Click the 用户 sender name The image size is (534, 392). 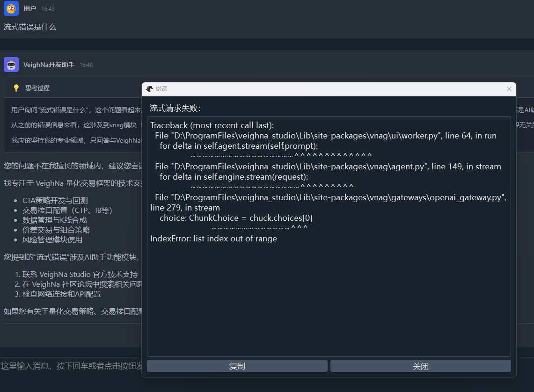point(30,8)
